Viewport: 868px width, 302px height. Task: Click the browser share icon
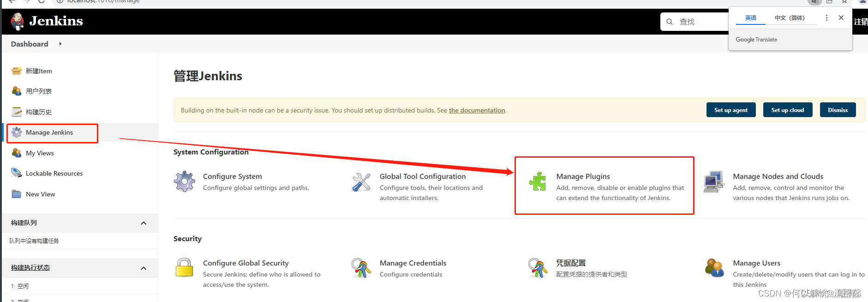[830, 2]
